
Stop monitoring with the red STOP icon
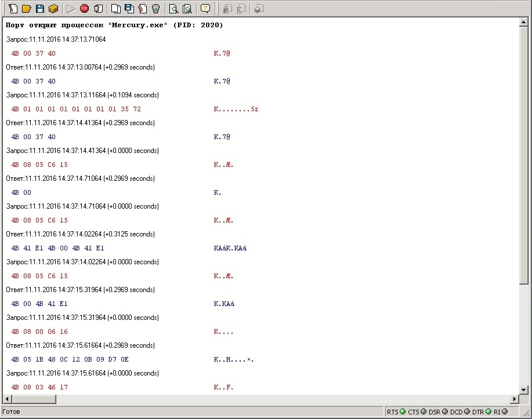(x=85, y=9)
